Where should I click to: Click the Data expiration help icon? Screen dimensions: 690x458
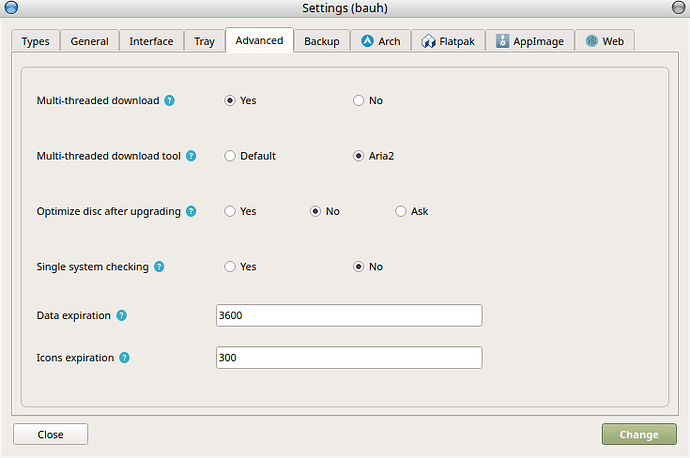pyautogui.click(x=122, y=316)
